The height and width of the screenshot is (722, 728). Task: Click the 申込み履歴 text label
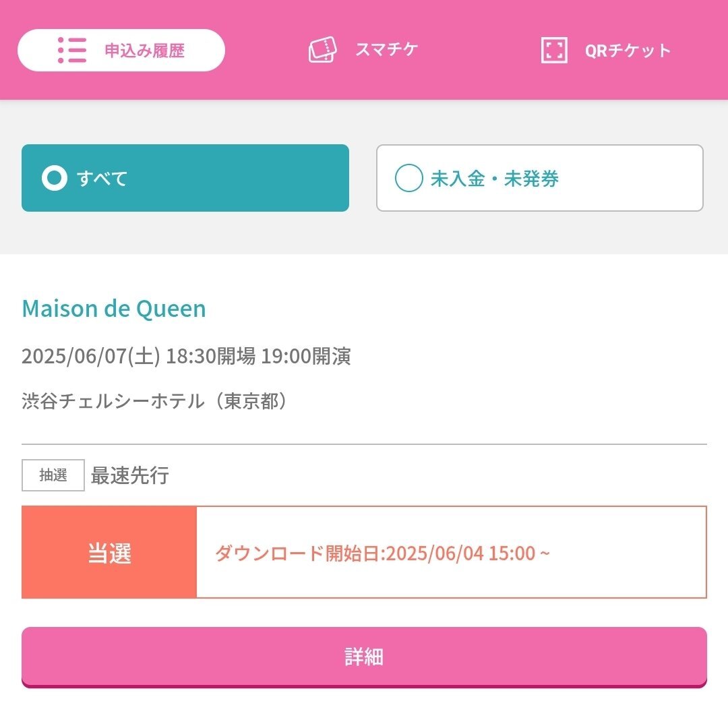pyautogui.click(x=144, y=50)
